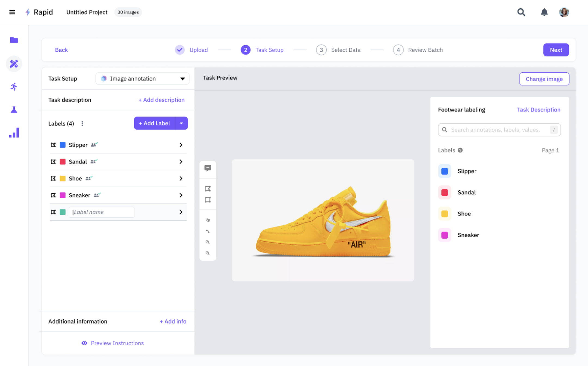
Task: Expand the new unnamed label chevron
Action: click(x=181, y=212)
